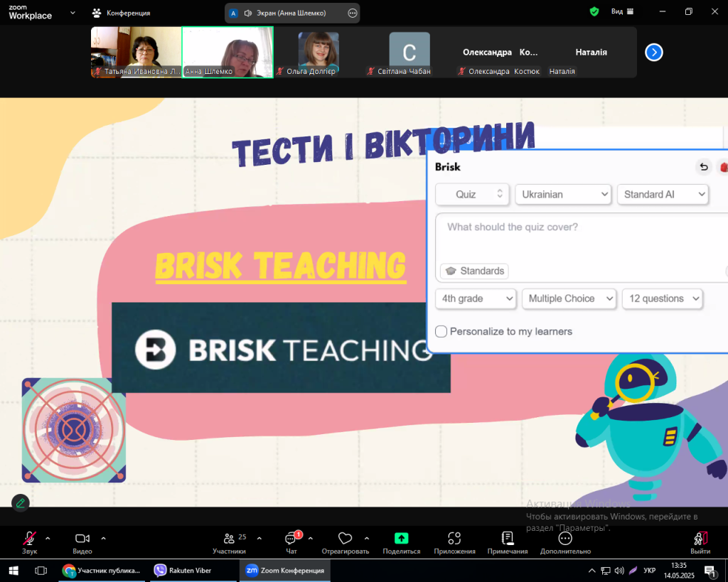The width and height of the screenshot is (728, 582).
Task: Open the Standard AI model dropdown
Action: pos(663,195)
